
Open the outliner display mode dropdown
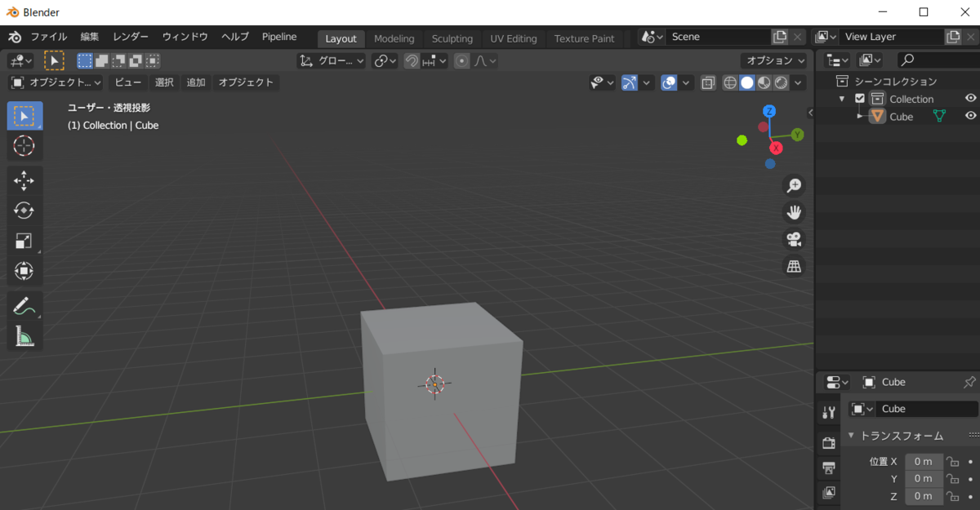pos(871,60)
